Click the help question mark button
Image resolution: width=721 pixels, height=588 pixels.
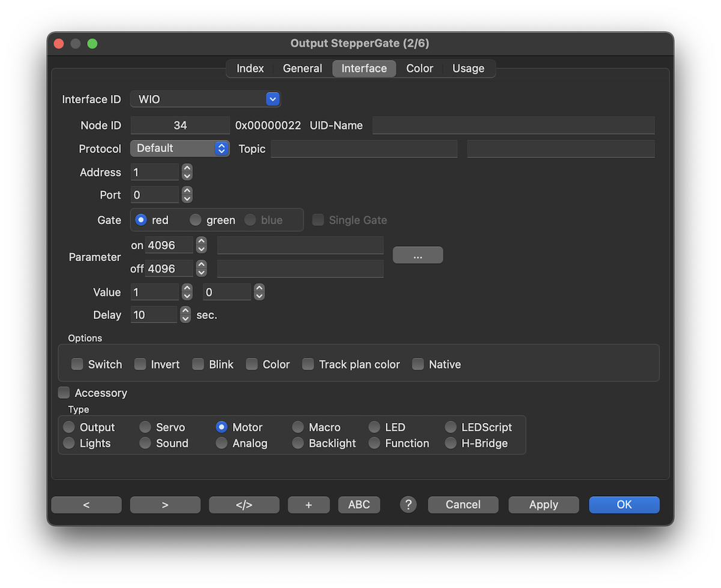click(408, 505)
